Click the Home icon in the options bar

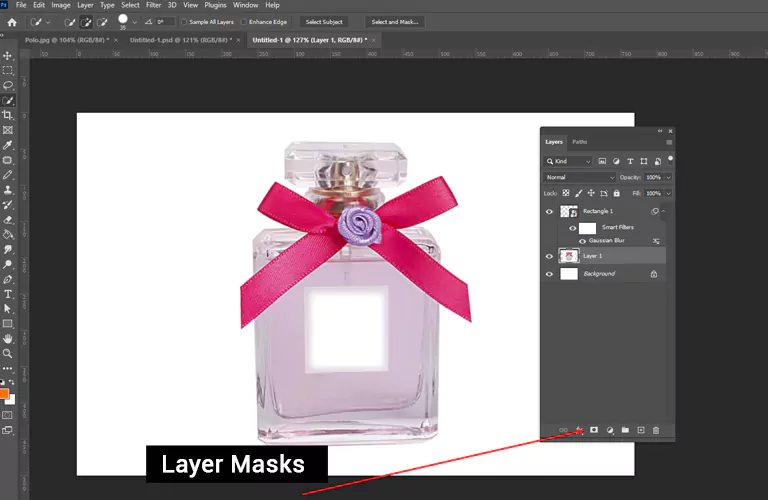pos(12,22)
